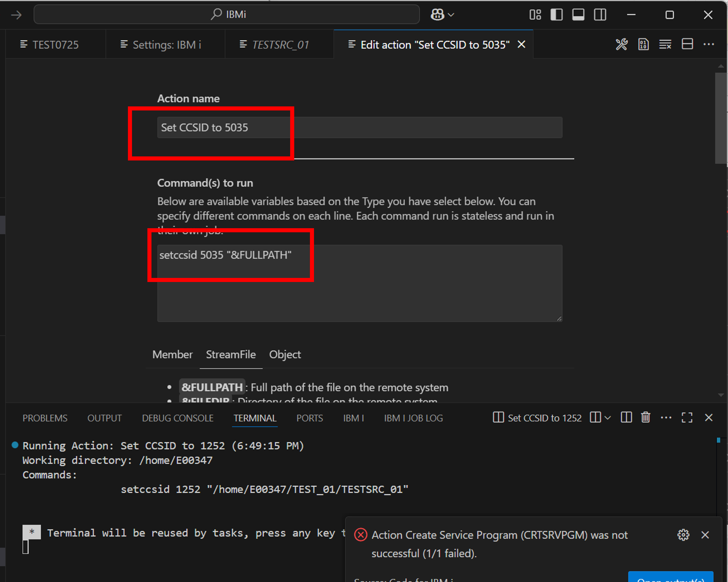Screen dimensions: 728x582
Task: Select the StreamFile variables tab
Action: point(231,354)
